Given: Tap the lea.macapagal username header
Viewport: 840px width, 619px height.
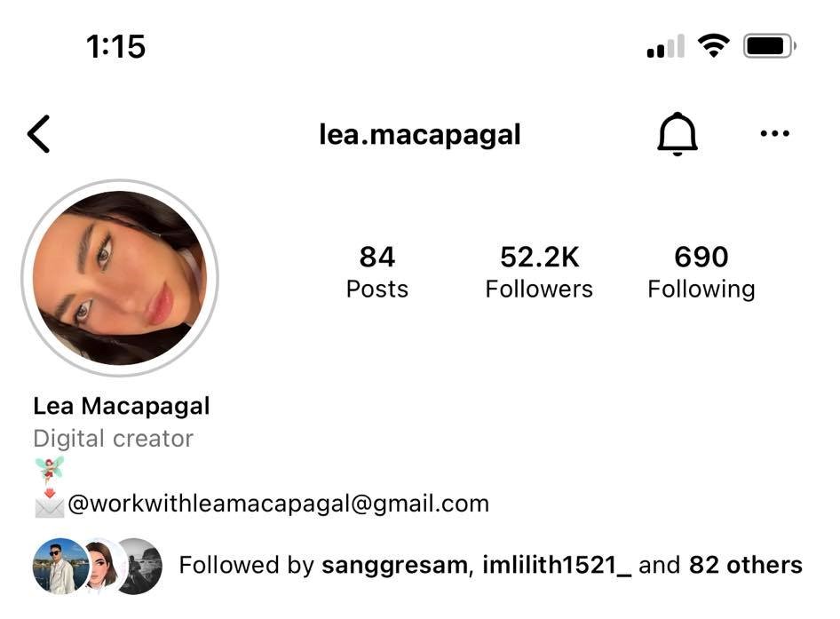Looking at the screenshot, I should [x=419, y=134].
